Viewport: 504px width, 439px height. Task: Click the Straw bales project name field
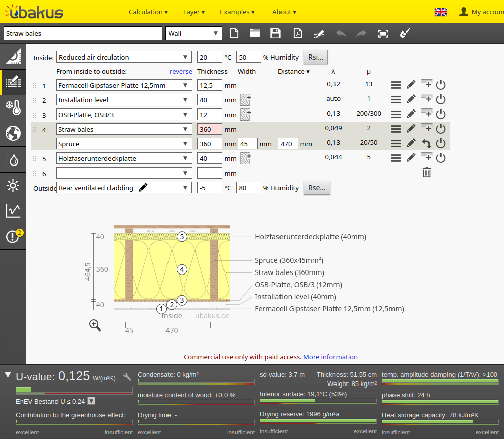pos(83,33)
